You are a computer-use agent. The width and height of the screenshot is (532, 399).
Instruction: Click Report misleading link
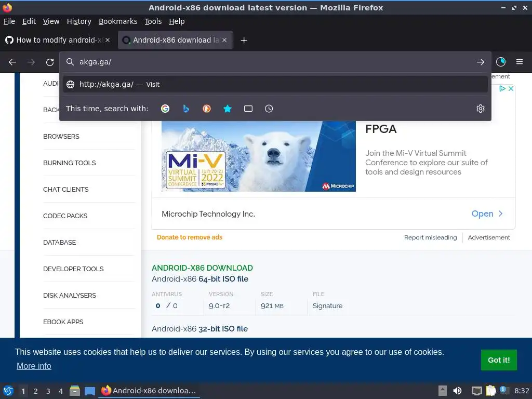tap(430, 237)
